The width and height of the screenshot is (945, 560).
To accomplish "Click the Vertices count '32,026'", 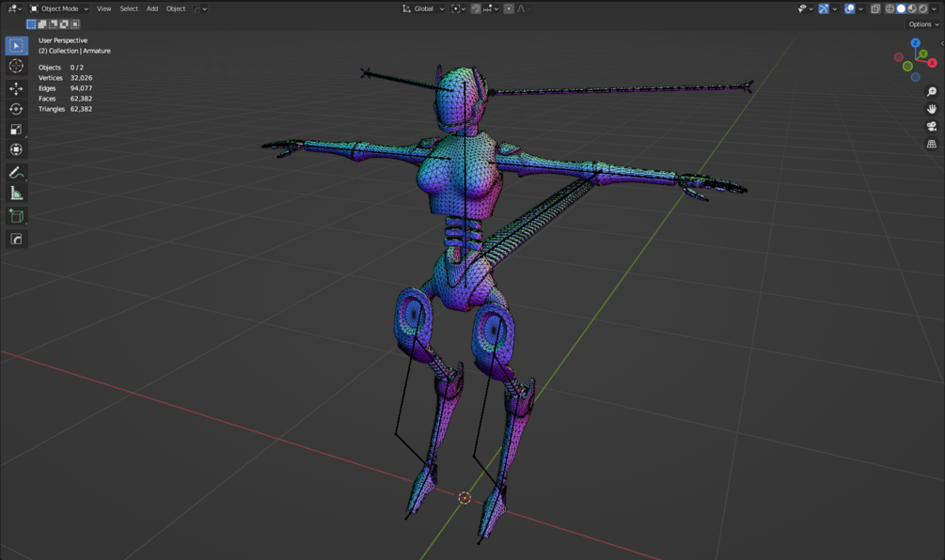I will [82, 78].
